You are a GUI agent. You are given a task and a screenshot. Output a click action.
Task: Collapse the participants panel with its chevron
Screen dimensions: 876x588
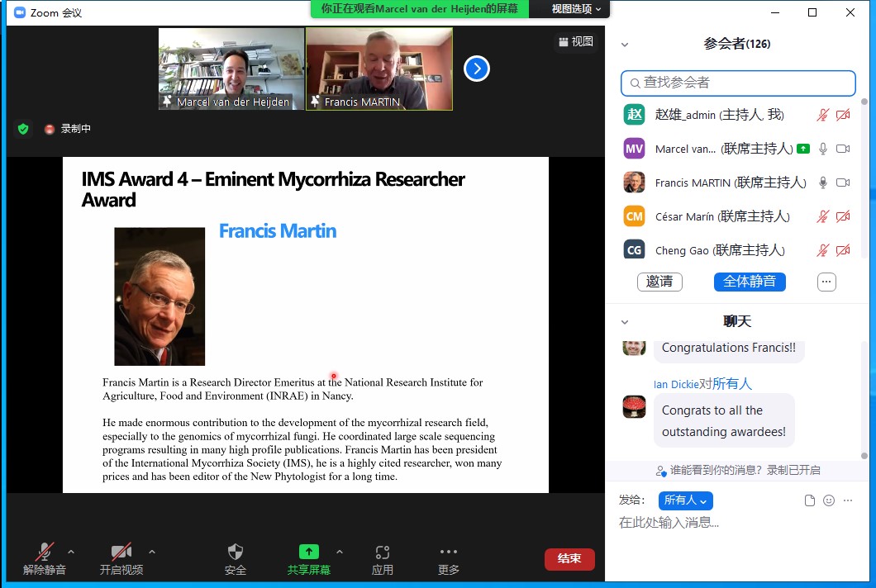pos(625,45)
